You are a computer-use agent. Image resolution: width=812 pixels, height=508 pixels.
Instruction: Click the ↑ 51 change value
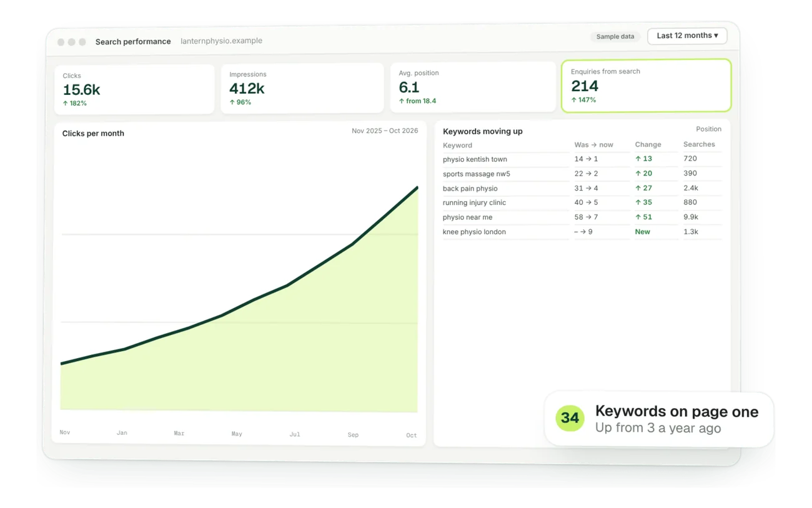(643, 217)
